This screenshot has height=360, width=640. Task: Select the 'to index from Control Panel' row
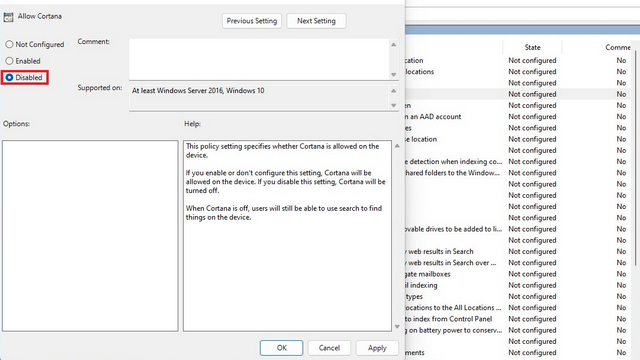click(x=518, y=319)
